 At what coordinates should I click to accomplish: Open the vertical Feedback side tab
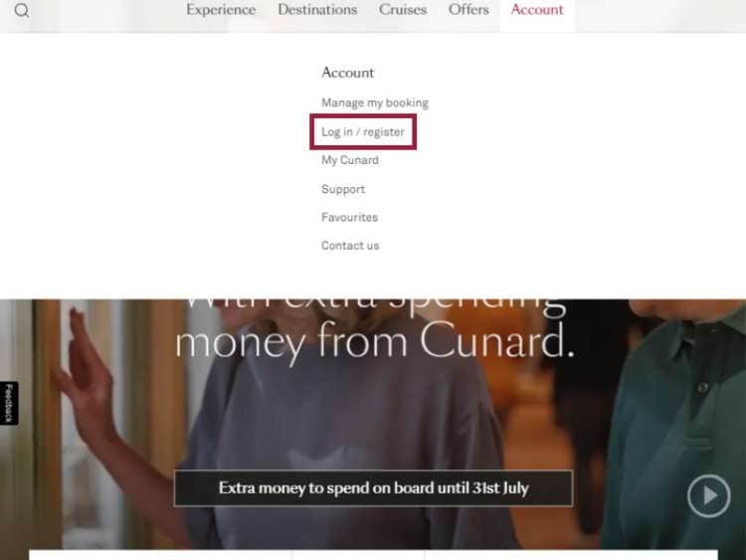tap(9, 403)
